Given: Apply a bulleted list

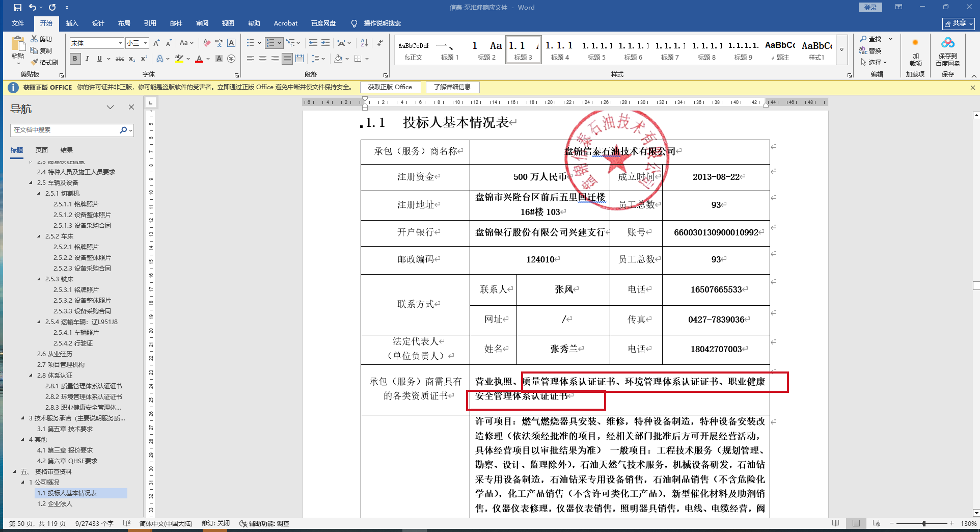Looking at the screenshot, I should [251, 43].
